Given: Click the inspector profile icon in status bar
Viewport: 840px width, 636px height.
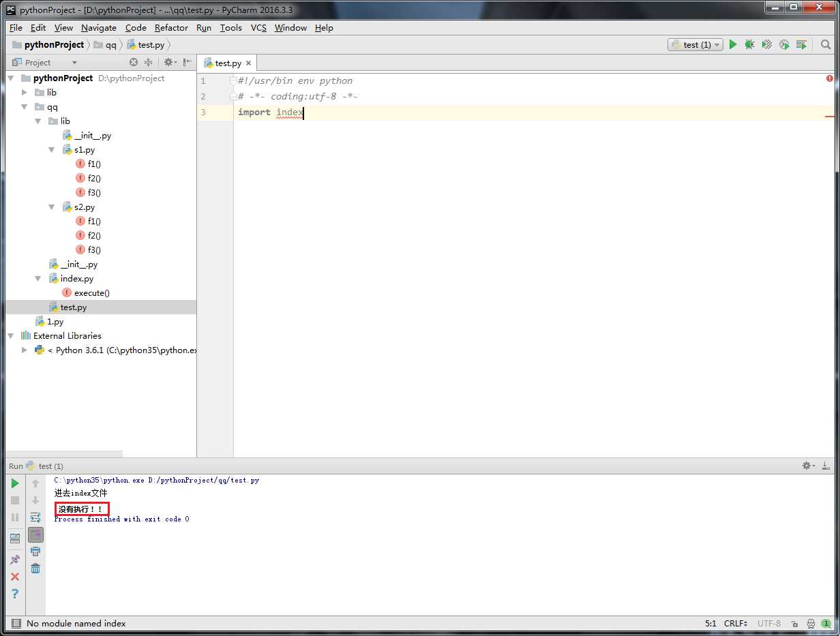Looking at the screenshot, I should coord(811,623).
